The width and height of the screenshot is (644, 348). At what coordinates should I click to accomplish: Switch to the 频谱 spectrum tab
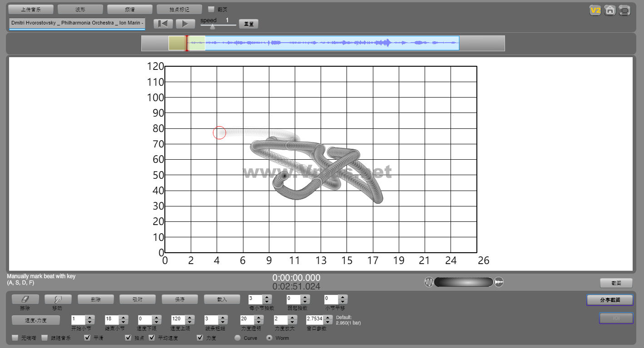129,9
